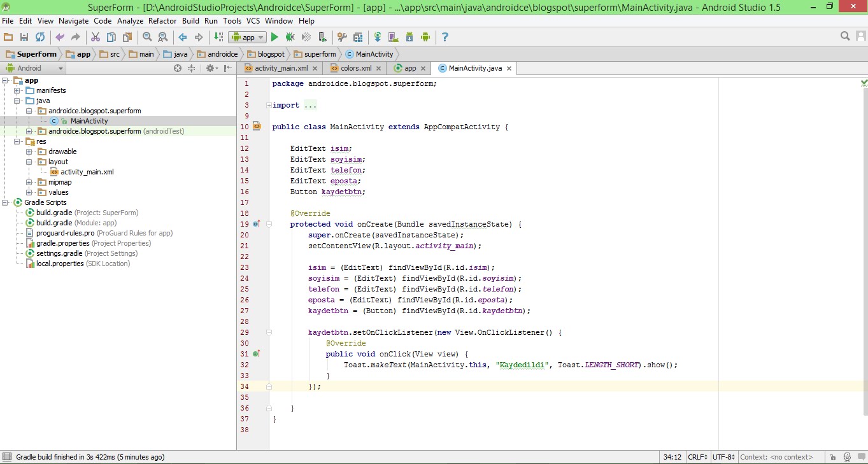Image resolution: width=868 pixels, height=464 pixels.
Task: Expand the manifests folder in project tree
Action: (x=18, y=90)
